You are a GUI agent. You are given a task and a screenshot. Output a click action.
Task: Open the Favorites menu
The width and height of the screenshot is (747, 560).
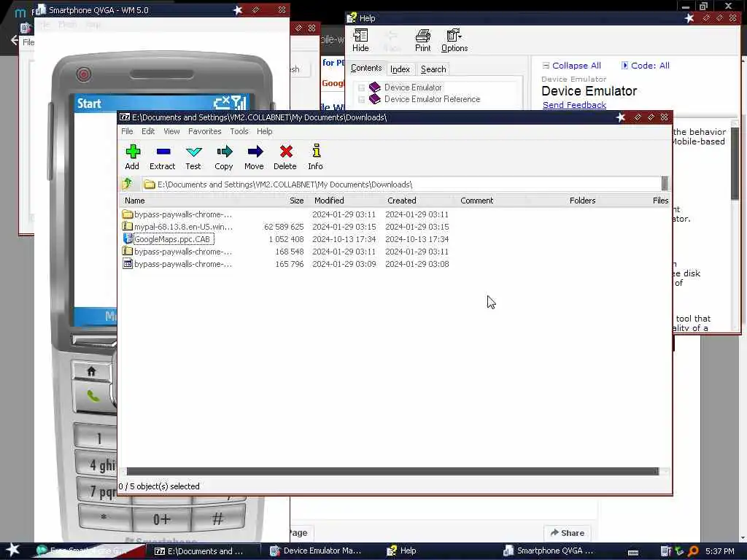click(x=205, y=131)
